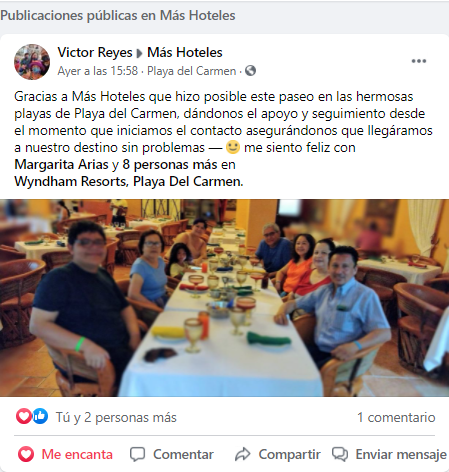
Task: Click the blue like reaction icon
Action: pyautogui.click(x=40, y=416)
